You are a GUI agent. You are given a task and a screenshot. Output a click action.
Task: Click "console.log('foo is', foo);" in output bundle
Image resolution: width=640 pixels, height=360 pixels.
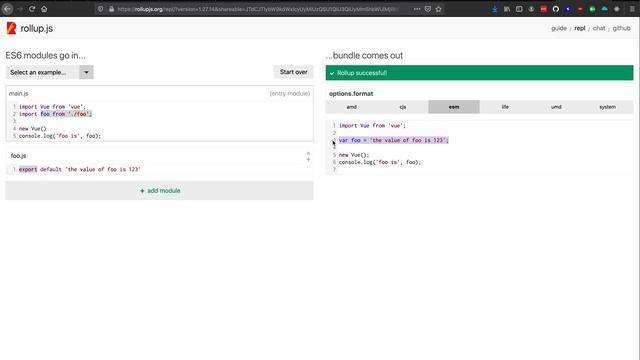(380, 162)
